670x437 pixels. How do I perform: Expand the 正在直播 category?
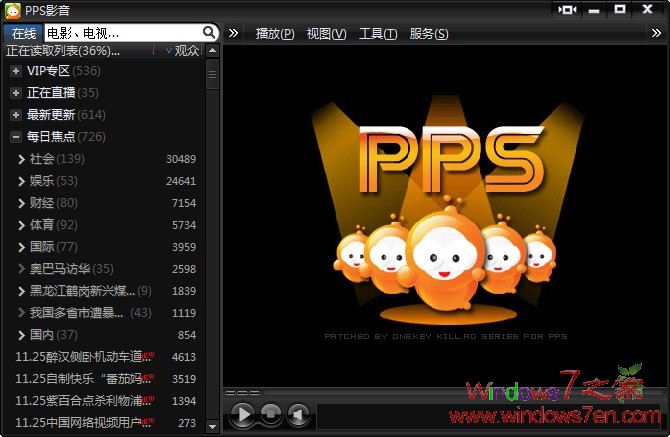point(16,93)
